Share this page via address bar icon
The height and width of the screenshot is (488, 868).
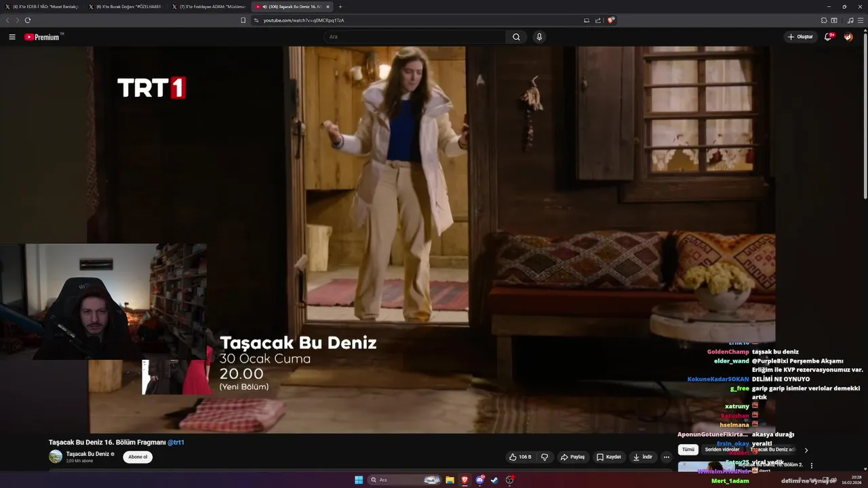(x=598, y=20)
